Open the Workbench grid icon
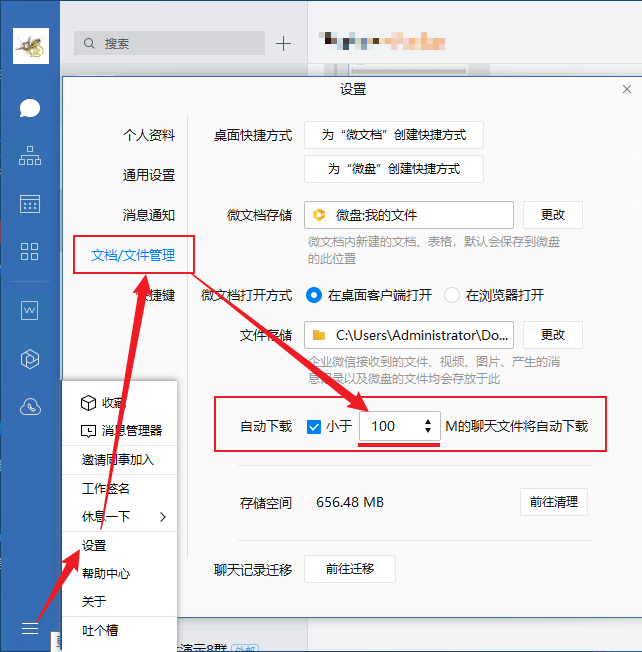This screenshot has height=652, width=642. point(30,252)
